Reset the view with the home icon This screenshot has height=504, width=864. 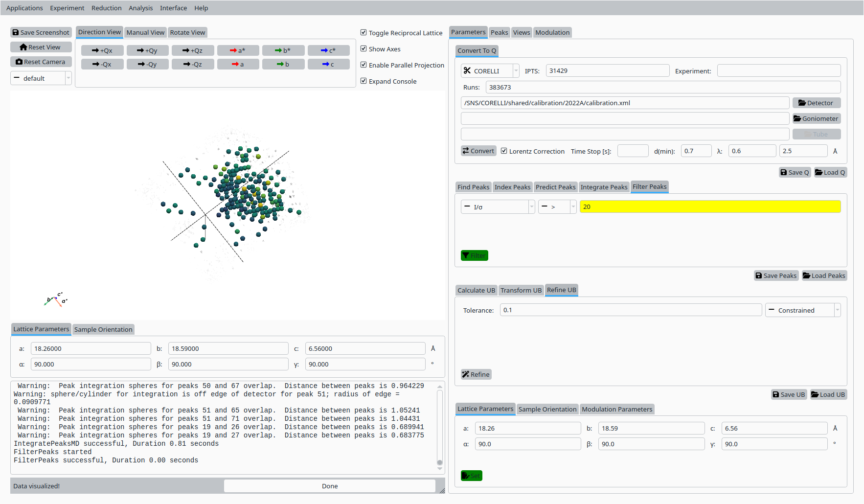point(41,47)
